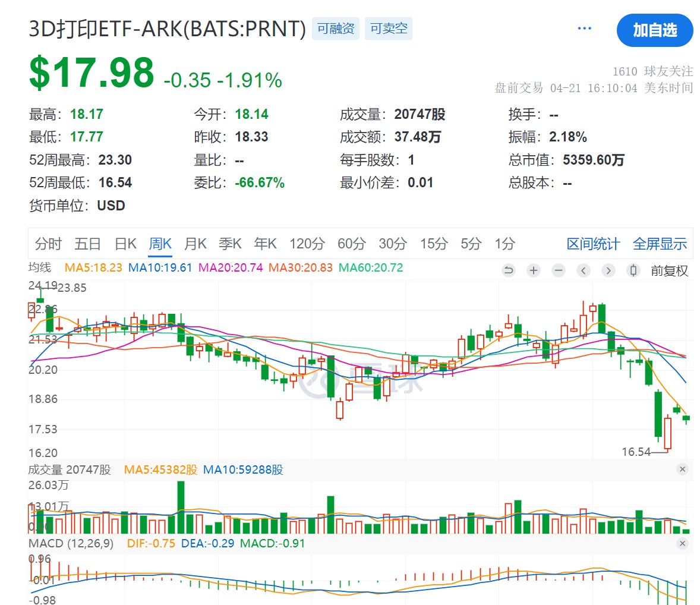Toggle candlestick style icon in chart toolbar
Image resolution: width=700 pixels, height=605 pixels.
[x=633, y=271]
